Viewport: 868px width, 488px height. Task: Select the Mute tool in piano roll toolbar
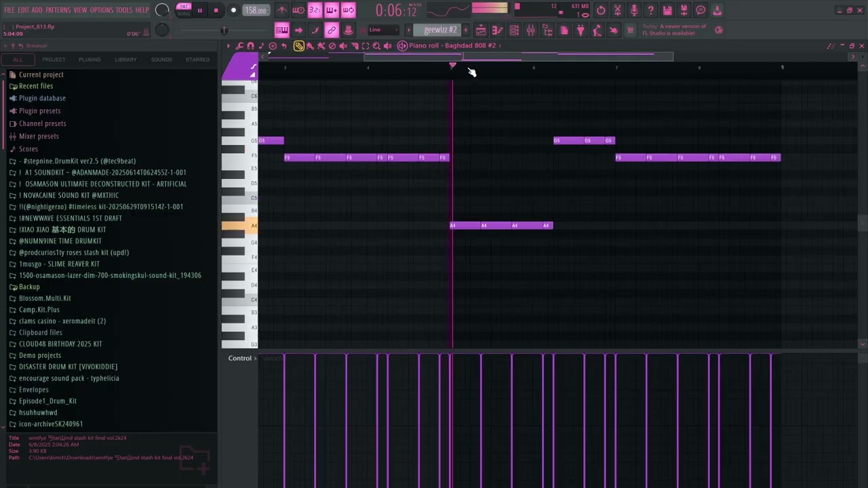(x=343, y=46)
